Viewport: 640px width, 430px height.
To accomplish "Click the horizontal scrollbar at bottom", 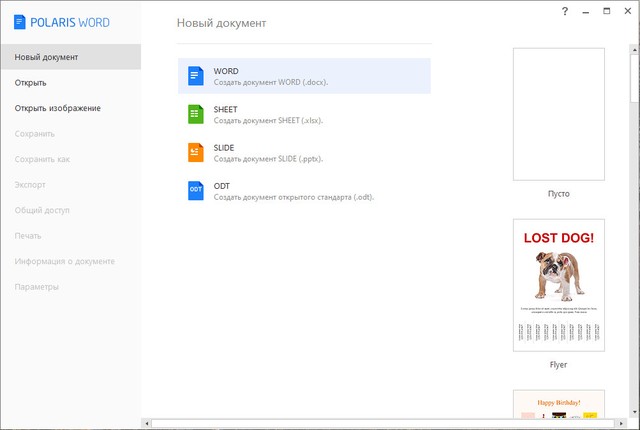I will pos(380,424).
